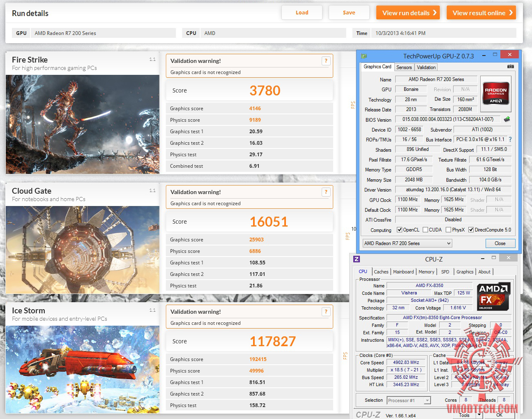Click the Close button in GPU-Z

pos(500,243)
